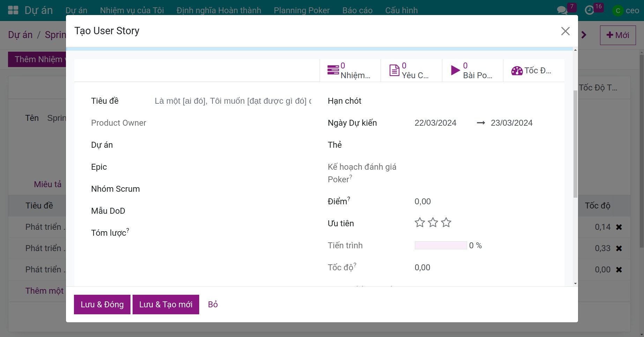Delete the row with velocity 0,00

pyautogui.click(x=619, y=270)
